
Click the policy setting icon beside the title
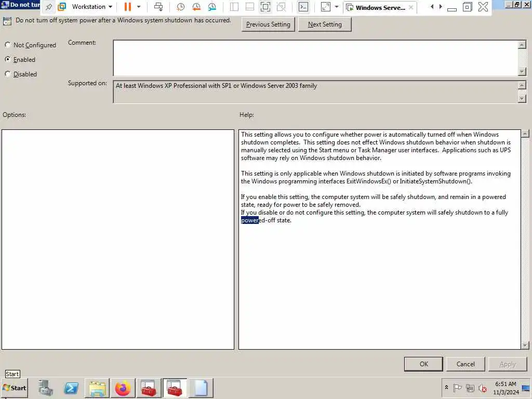[x=7, y=21]
